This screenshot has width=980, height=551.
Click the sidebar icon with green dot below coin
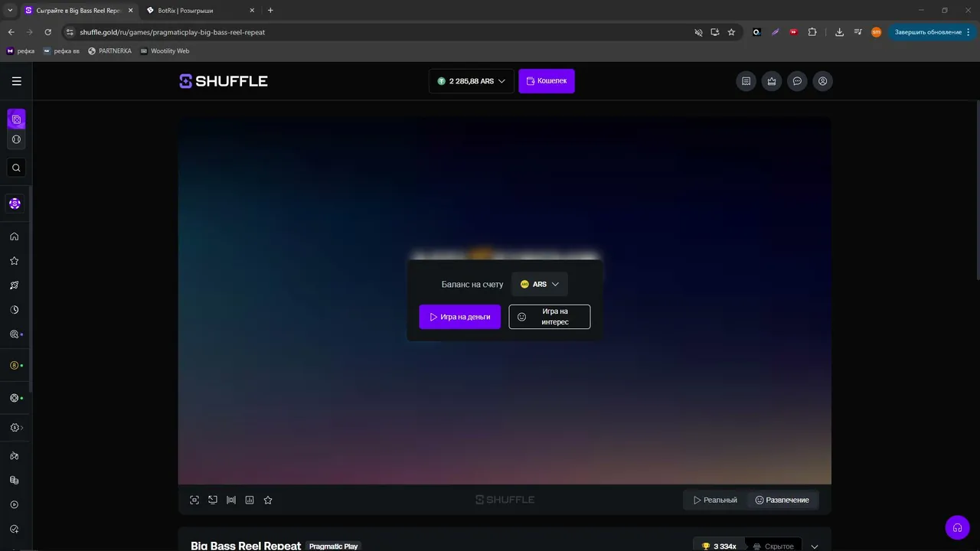[x=14, y=398]
